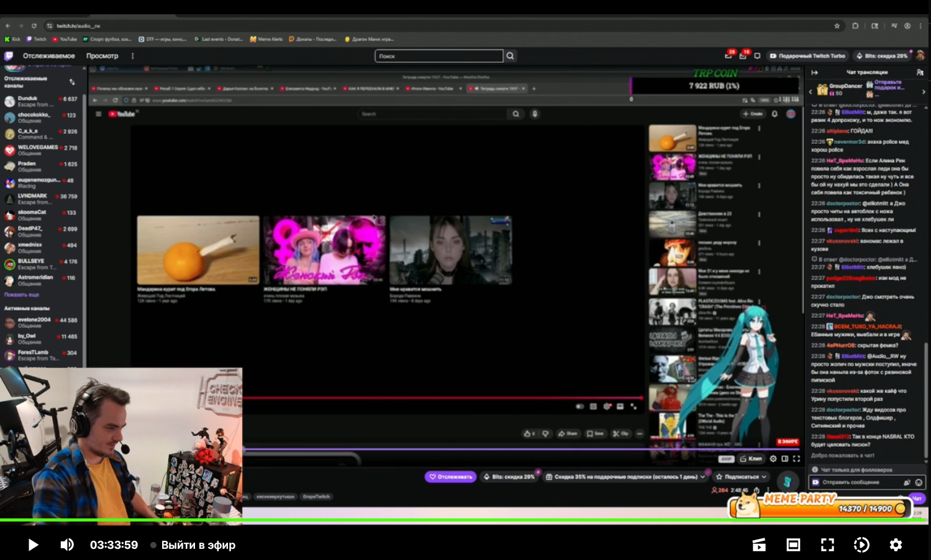Seek on the purple Twitch player progress bar
This screenshot has height=560, width=931.
522,449
